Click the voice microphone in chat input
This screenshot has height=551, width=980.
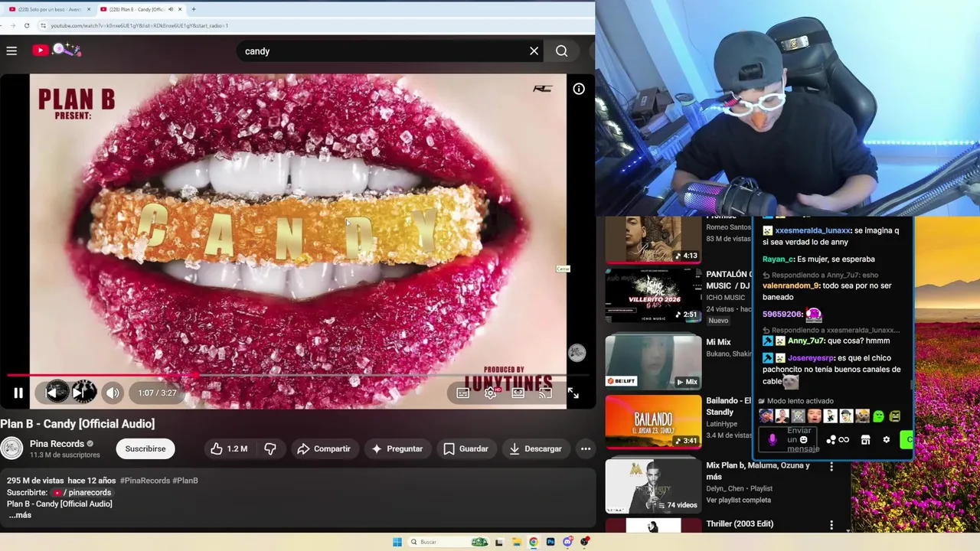(x=772, y=439)
